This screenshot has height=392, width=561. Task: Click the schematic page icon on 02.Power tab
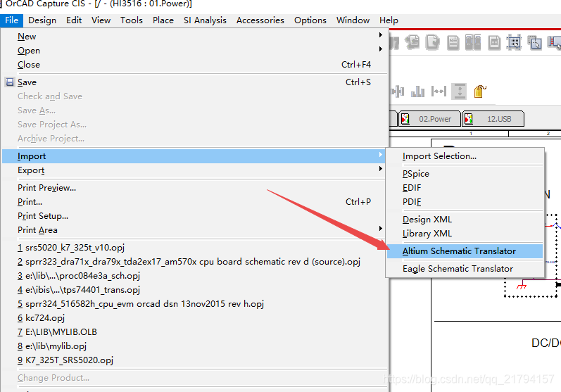[405, 119]
